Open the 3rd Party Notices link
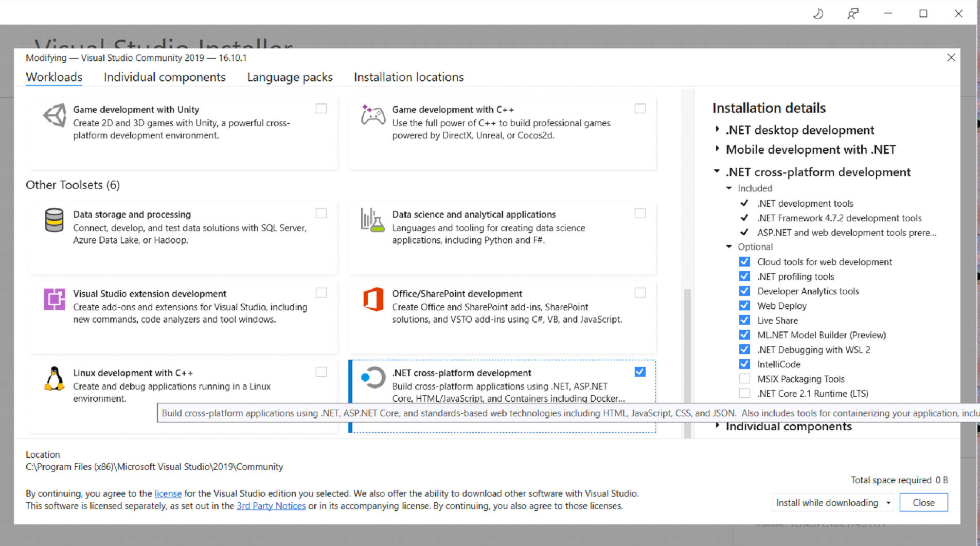The height and width of the screenshot is (546, 980). point(271,506)
